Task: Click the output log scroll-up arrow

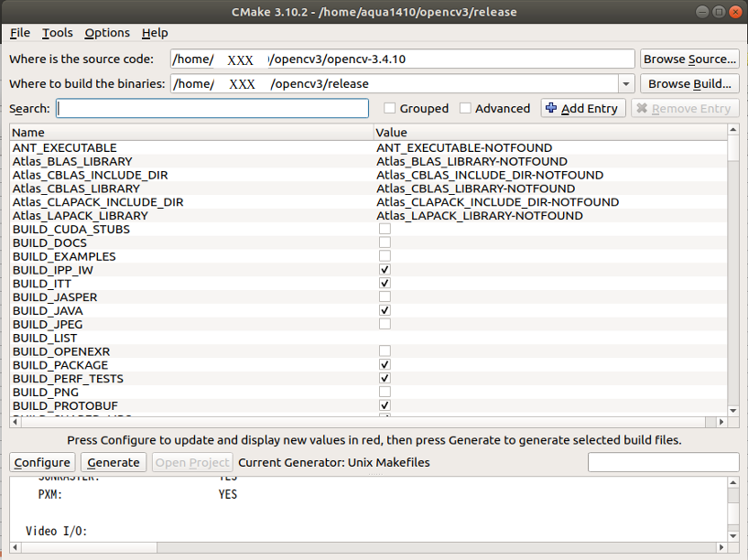Action: (x=733, y=482)
